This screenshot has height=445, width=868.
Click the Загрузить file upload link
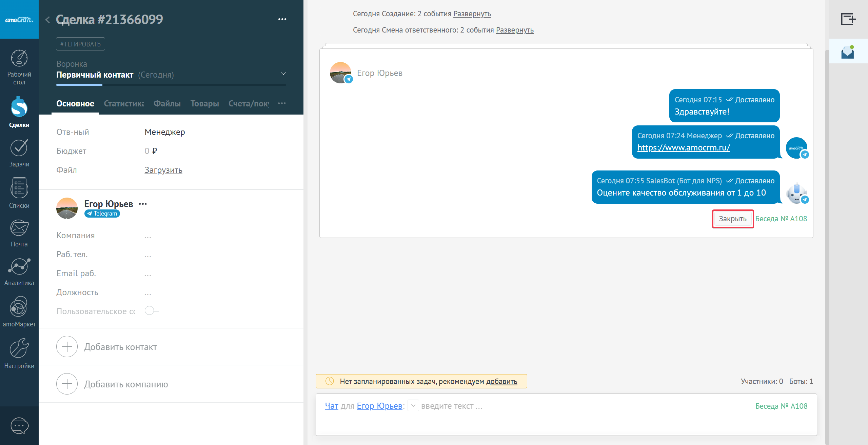click(x=163, y=170)
